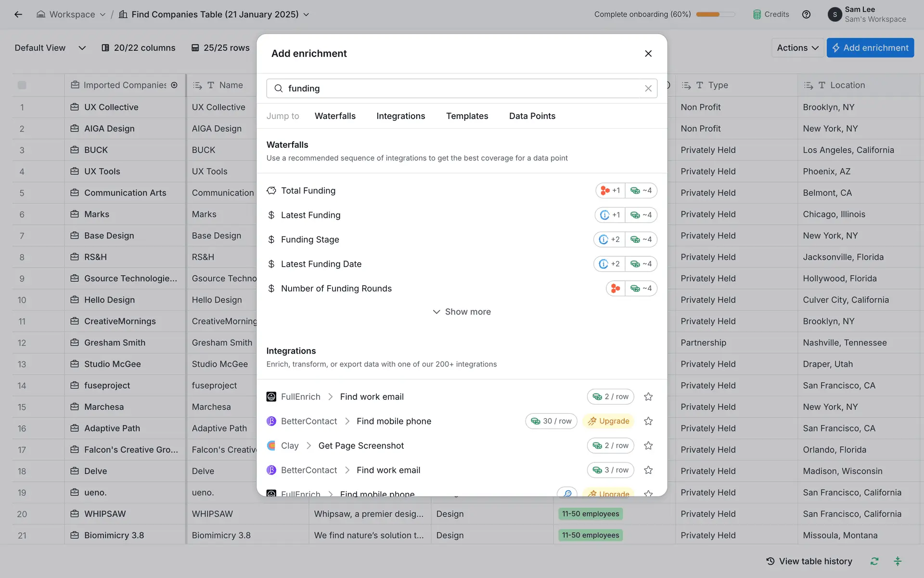Click the collapse rows icon at bottom right
This screenshot has width=924, height=578.
click(x=897, y=561)
